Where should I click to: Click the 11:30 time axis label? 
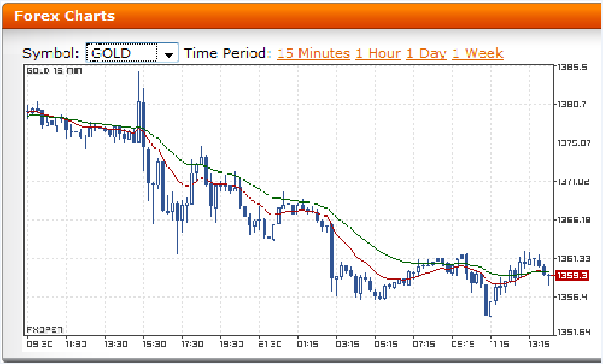76,345
